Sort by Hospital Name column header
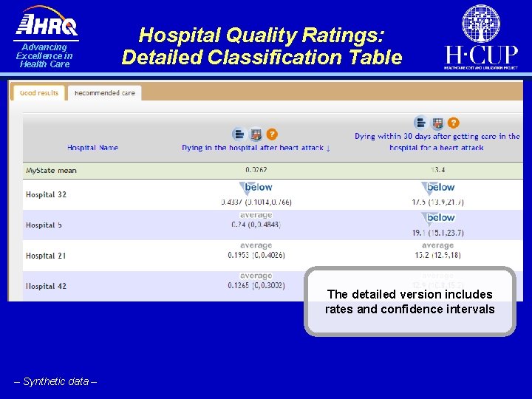Image resolution: width=532 pixels, height=399 pixels. 92,148
